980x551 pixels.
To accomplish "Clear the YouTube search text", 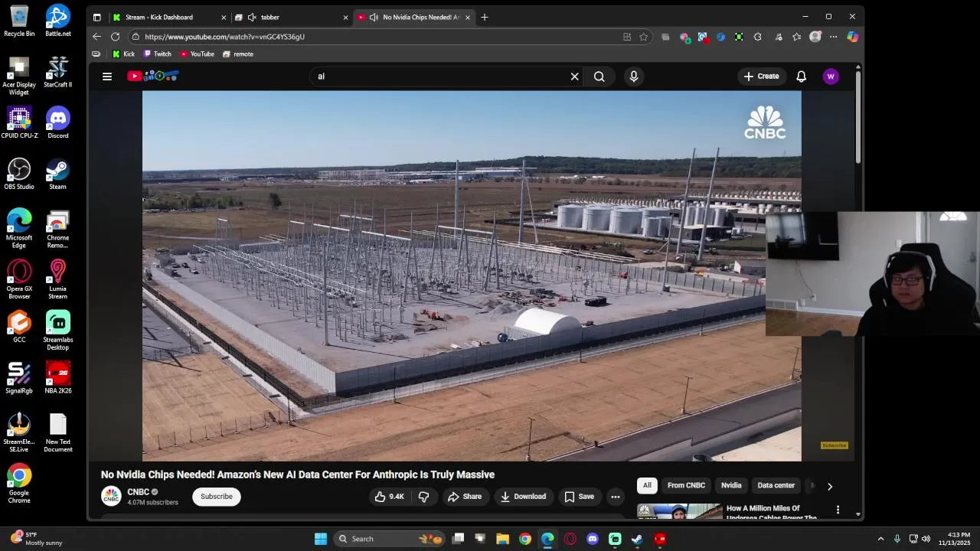I will (x=574, y=77).
